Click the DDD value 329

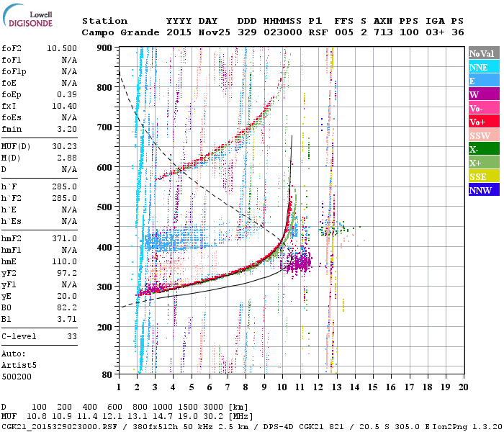[x=247, y=32]
